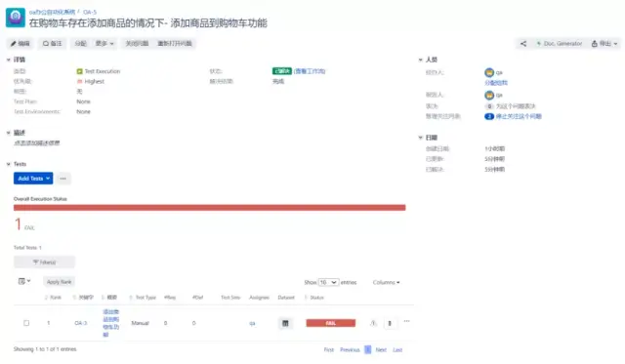Click the Apply Rank button
Viewport: 625px width, 364px height.
(x=59, y=282)
